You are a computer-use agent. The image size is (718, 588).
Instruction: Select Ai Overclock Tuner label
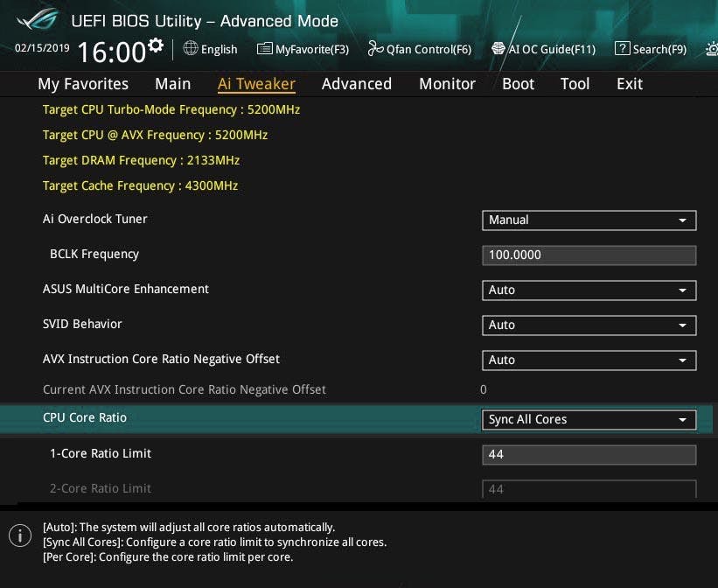pos(94,219)
